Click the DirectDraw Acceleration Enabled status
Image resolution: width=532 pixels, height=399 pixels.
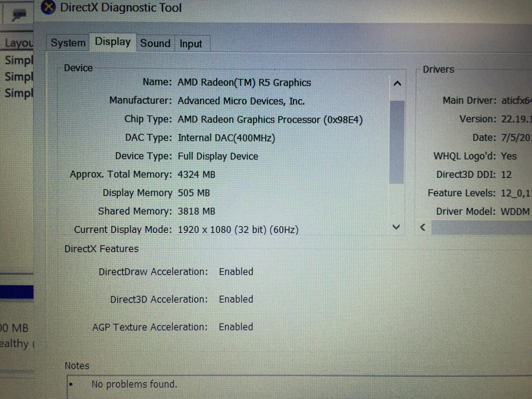[236, 272]
